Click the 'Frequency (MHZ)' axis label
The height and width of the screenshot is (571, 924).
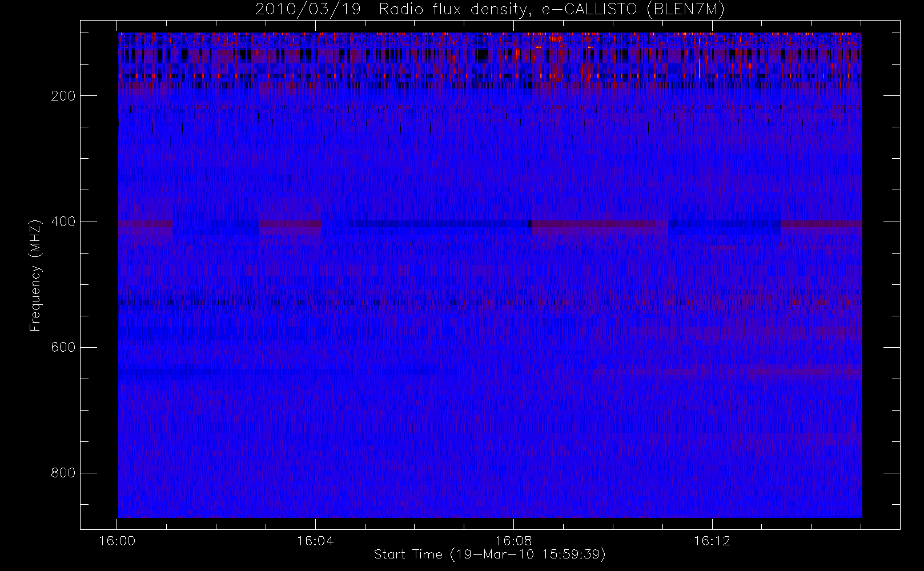(35, 275)
